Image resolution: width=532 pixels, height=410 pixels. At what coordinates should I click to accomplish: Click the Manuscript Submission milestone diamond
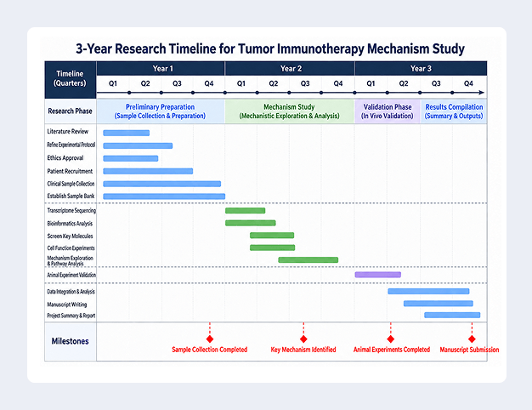point(472,339)
